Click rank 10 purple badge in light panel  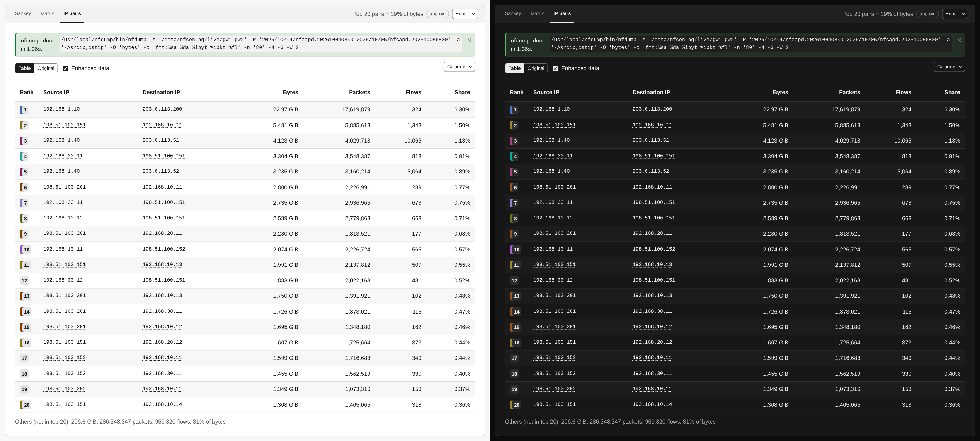tap(25, 250)
